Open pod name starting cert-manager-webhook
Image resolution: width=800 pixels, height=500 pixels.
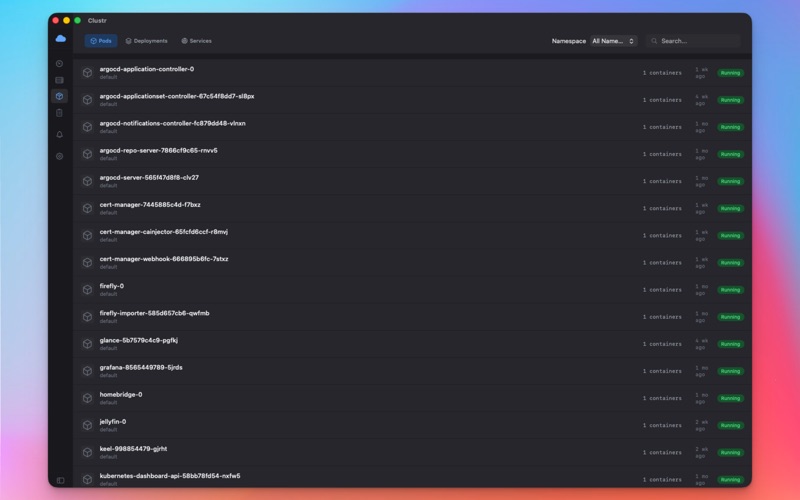pos(164,259)
